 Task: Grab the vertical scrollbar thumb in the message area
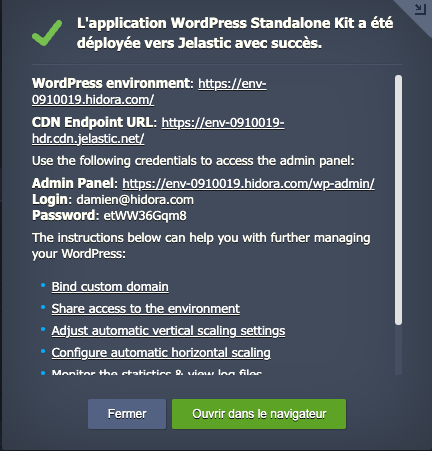398,200
